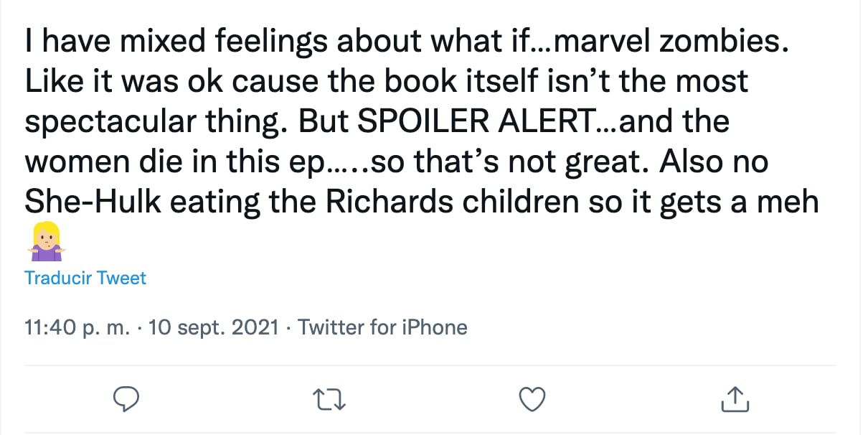Click the 11:40 p. m. timestamp
This screenshot has width=868, height=435.
[x=77, y=328]
